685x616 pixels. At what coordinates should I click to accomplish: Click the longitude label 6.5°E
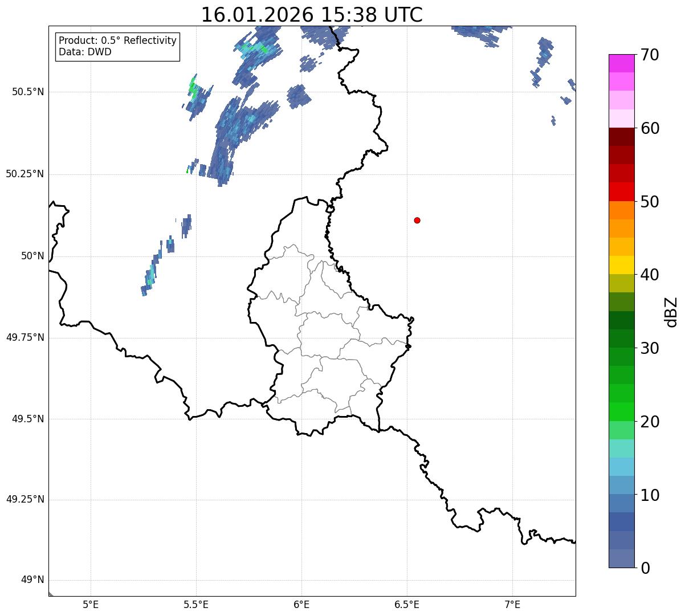(x=407, y=605)
